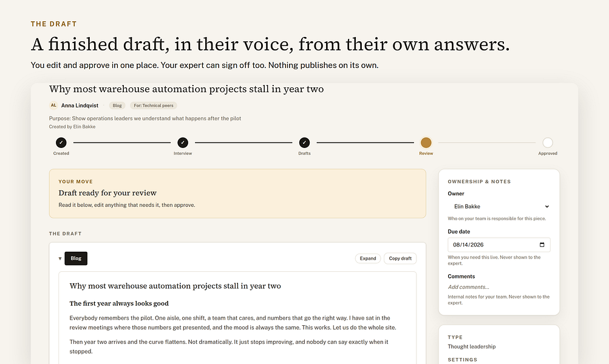Click the Created step checkmark circle
Image resolution: width=609 pixels, height=364 pixels.
point(61,143)
